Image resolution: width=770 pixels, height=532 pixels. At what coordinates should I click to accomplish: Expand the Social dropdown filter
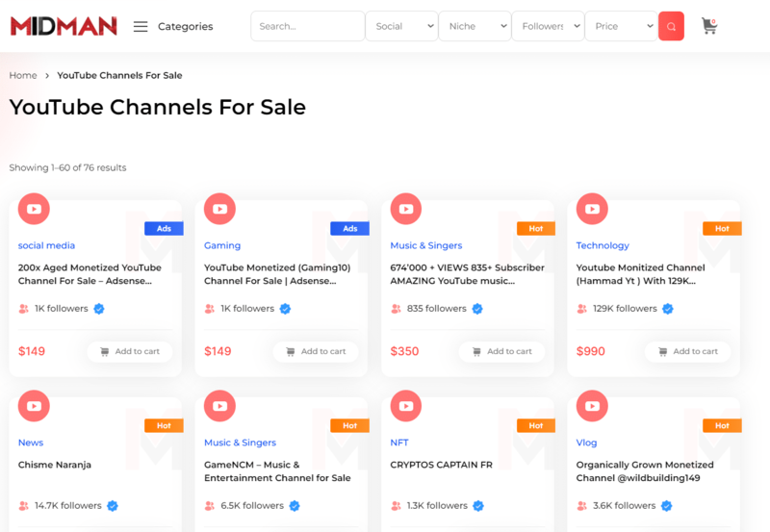coord(401,26)
